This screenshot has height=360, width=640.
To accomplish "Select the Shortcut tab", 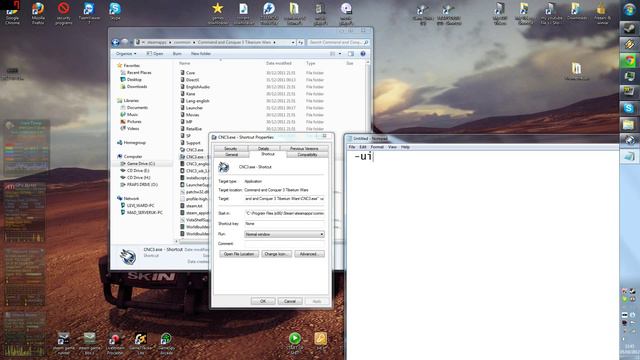I will (x=268, y=154).
